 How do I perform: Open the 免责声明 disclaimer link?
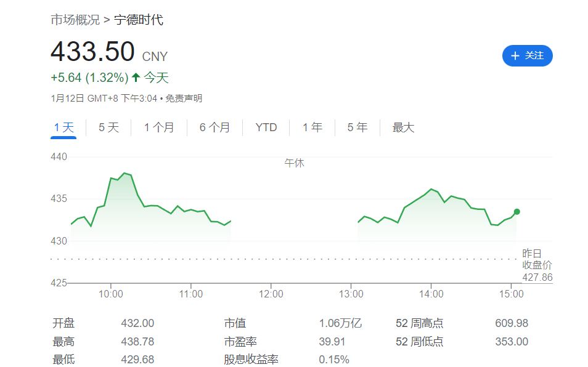(x=184, y=99)
